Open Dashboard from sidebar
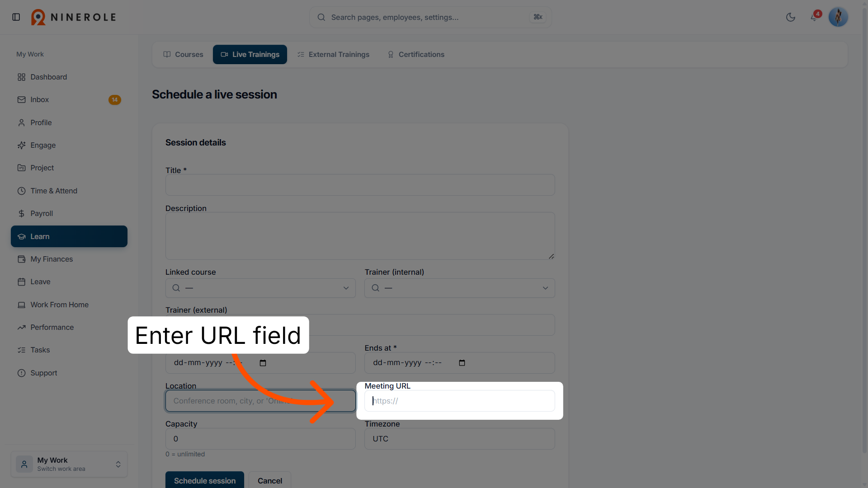Image resolution: width=868 pixels, height=488 pixels. (69, 77)
